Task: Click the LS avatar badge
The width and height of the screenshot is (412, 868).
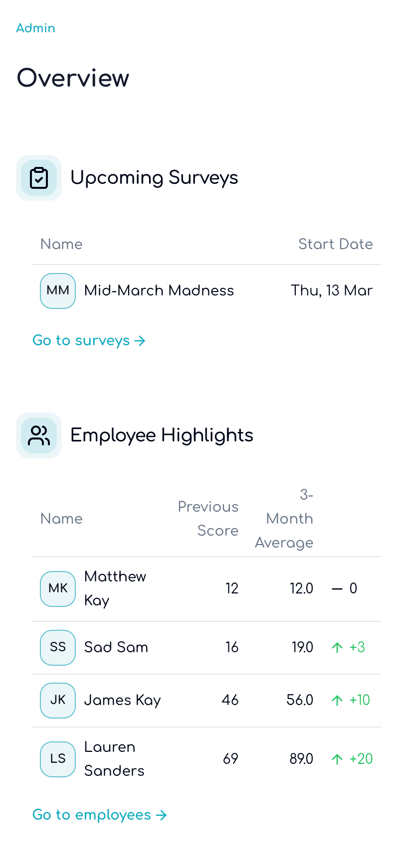Action: pyautogui.click(x=58, y=759)
